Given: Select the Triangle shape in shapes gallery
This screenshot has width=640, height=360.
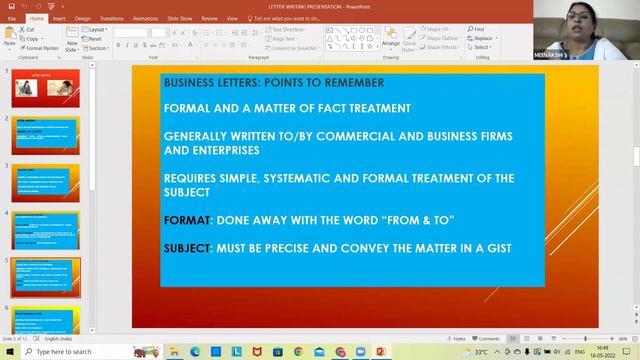Looking at the screenshot, I should (x=330, y=39).
